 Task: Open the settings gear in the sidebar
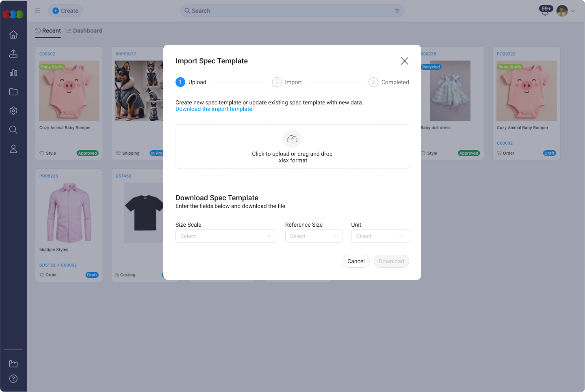(x=13, y=110)
